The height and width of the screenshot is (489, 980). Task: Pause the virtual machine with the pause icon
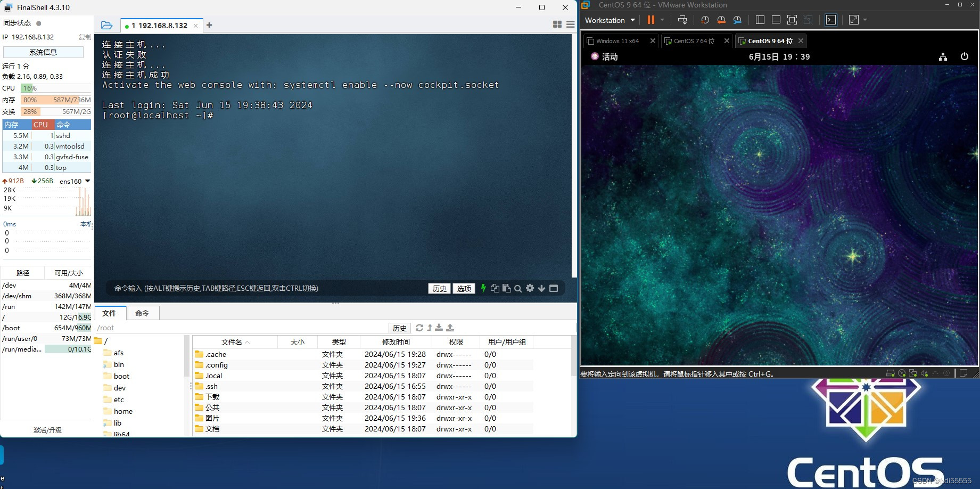pyautogui.click(x=650, y=20)
